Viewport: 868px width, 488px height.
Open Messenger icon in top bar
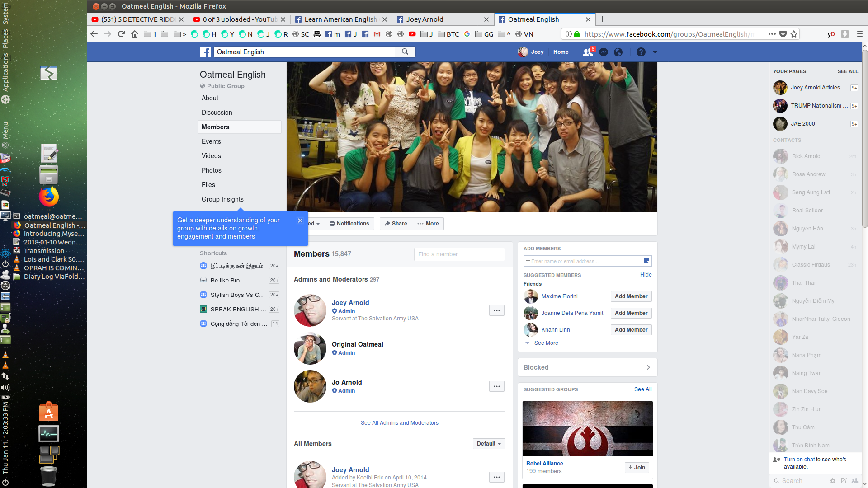point(603,52)
